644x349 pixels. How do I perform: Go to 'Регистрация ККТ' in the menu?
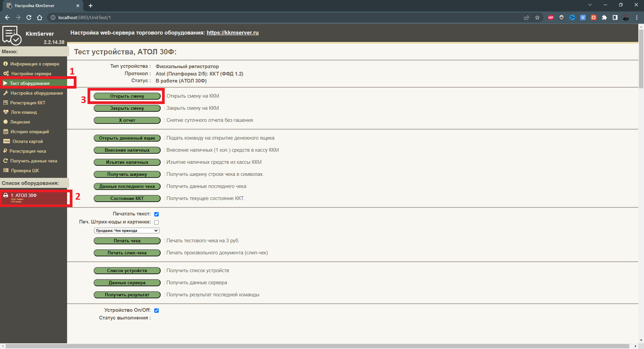pyautogui.click(x=28, y=103)
